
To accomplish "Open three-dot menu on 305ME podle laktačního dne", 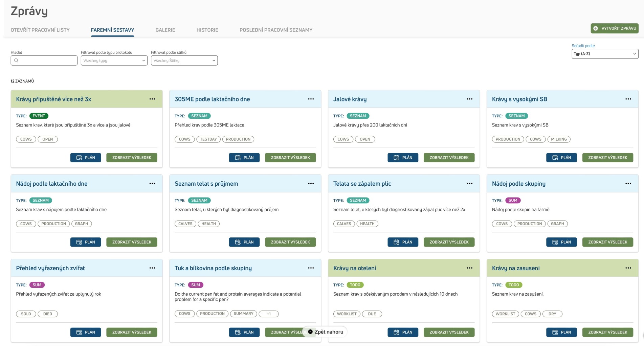I will (x=311, y=99).
